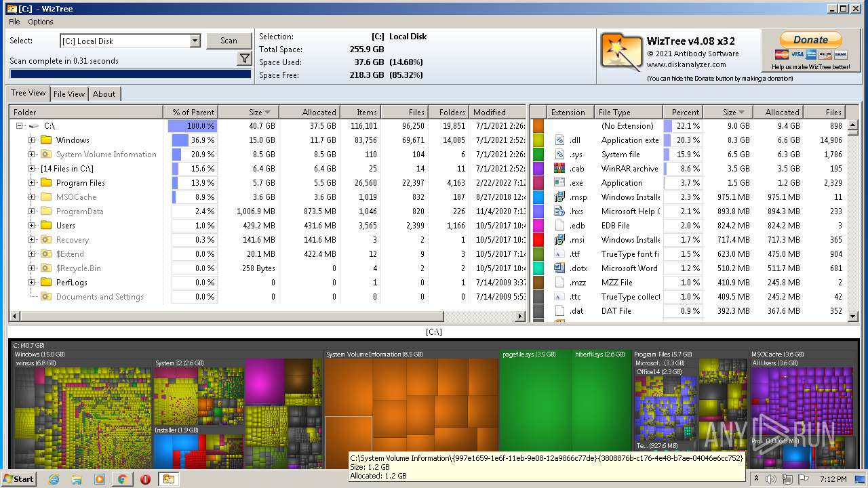Expand the [14 Files in C:\] node
The width and height of the screenshot is (868, 488).
pos(32,169)
